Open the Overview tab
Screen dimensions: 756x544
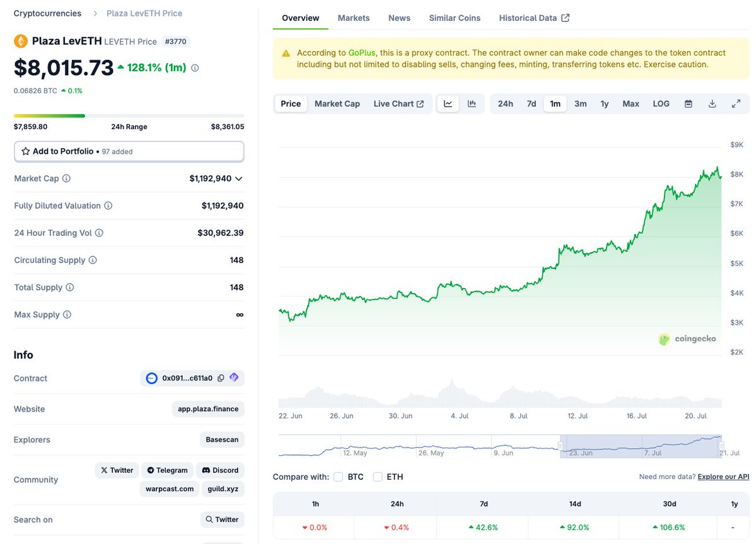[300, 18]
